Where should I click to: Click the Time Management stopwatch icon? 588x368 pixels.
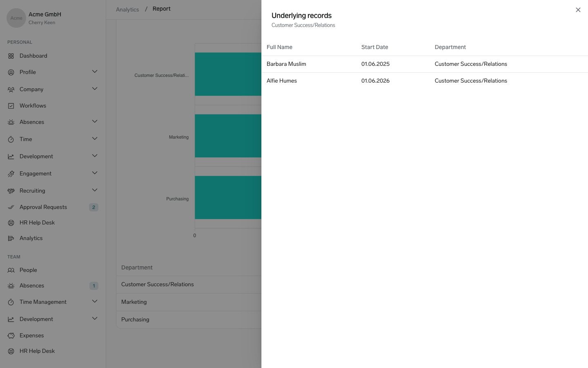point(11,302)
